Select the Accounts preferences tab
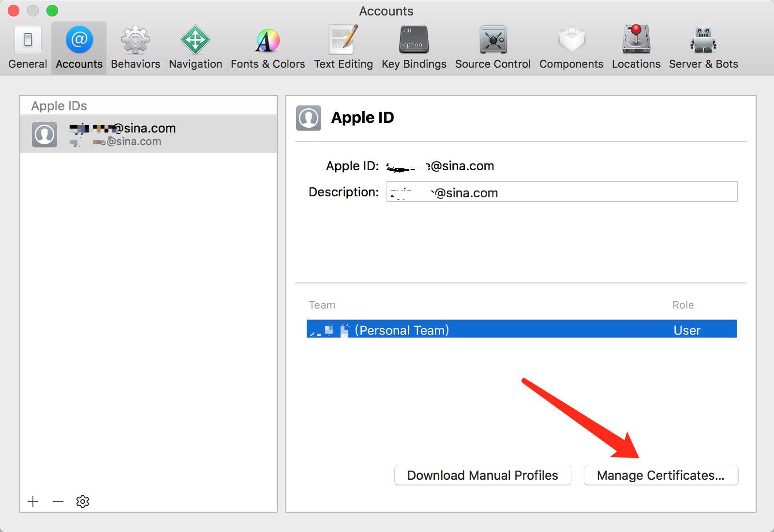The image size is (774, 532). pos(79,47)
